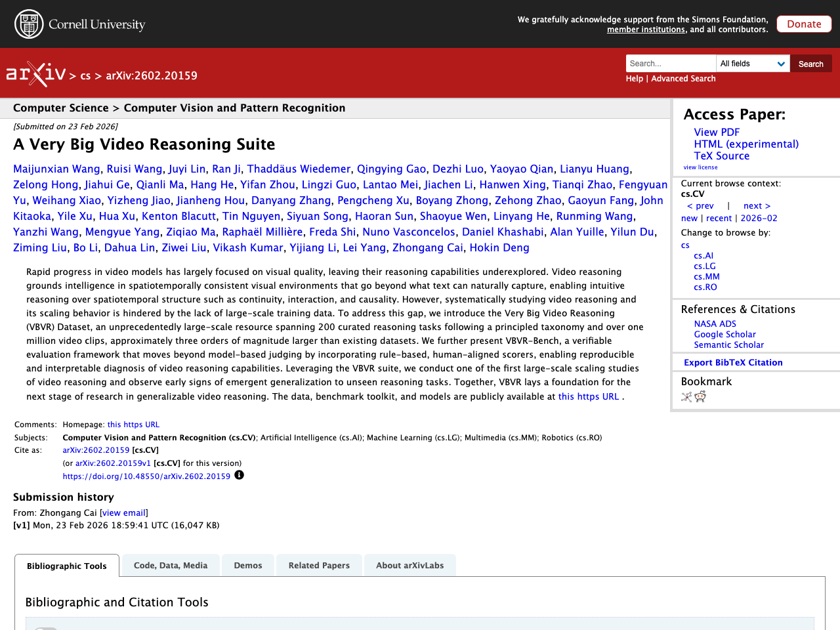840x630 pixels.
Task: Open citations on Google Scholar
Action: point(724,334)
